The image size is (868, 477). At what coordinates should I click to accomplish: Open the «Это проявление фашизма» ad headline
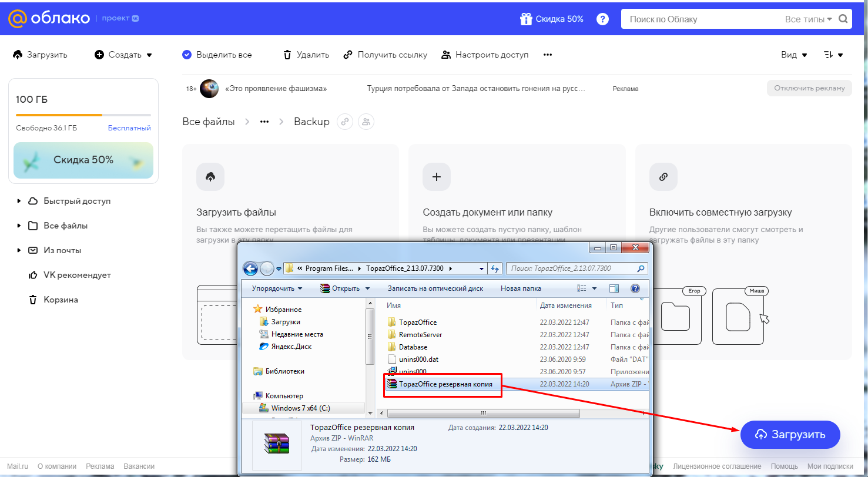click(276, 89)
